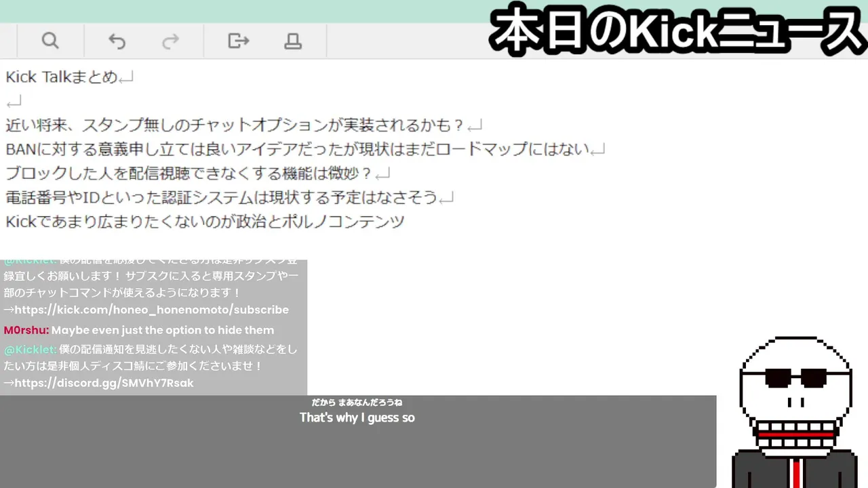
Task: Click the @Kicklet name above the discord message
Action: click(30, 350)
